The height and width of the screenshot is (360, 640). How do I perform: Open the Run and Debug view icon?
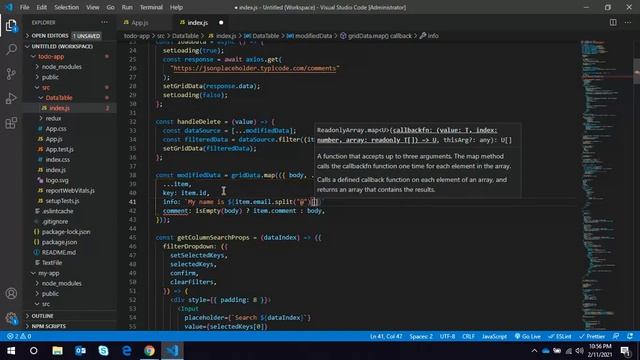pyautogui.click(x=11, y=98)
